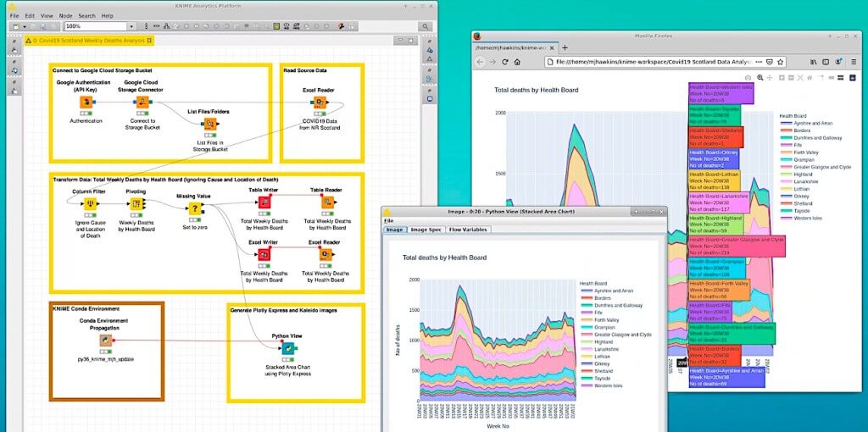
Task: Click the Plotly camera download icon in Firefox
Action: click(x=748, y=77)
